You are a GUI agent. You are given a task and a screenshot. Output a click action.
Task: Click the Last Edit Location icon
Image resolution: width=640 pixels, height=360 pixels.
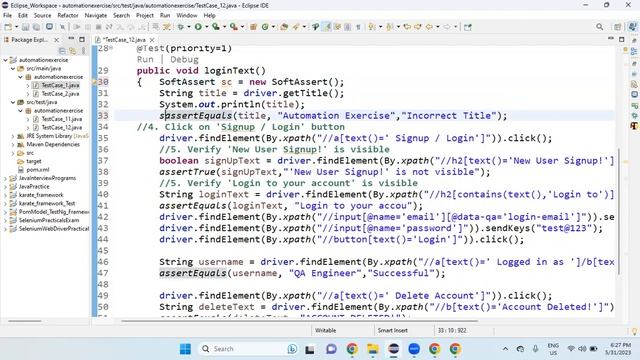pos(407,27)
